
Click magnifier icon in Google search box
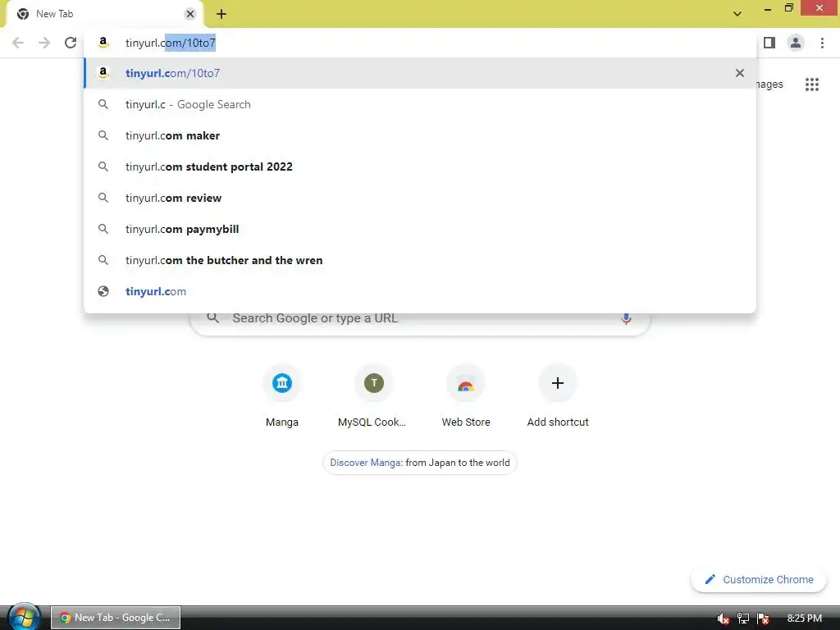click(212, 317)
